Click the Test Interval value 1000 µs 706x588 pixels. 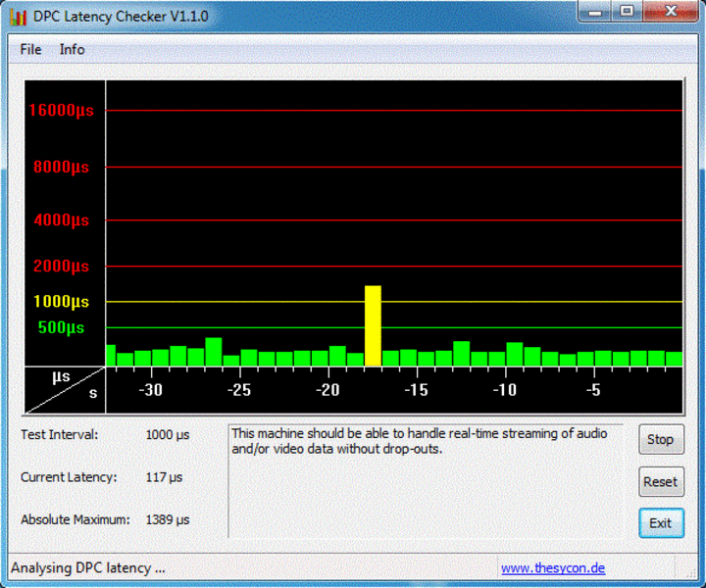click(x=168, y=435)
